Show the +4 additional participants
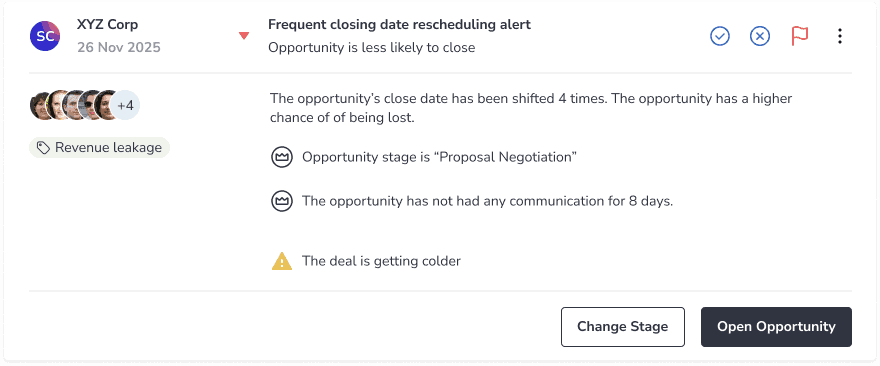This screenshot has width=880, height=366. coord(125,106)
